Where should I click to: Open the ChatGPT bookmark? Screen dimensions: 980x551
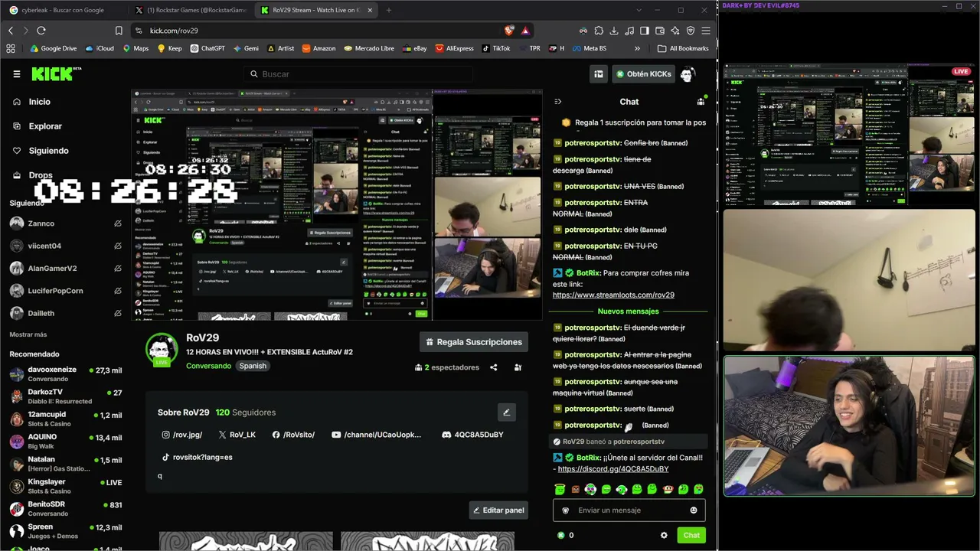coord(207,48)
